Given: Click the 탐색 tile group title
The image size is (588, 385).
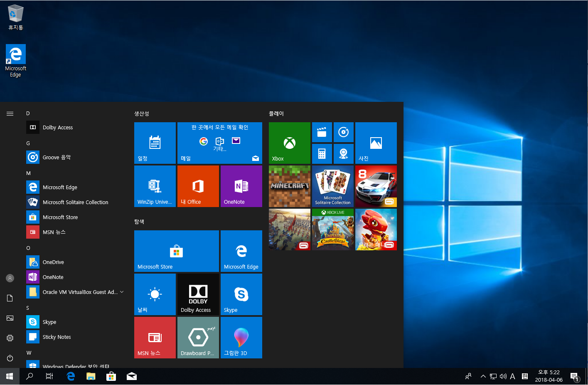Looking at the screenshot, I should coord(139,222).
